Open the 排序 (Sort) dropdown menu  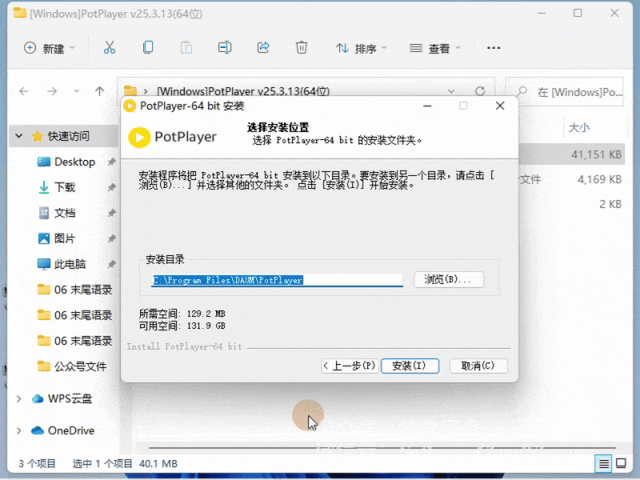point(361,49)
